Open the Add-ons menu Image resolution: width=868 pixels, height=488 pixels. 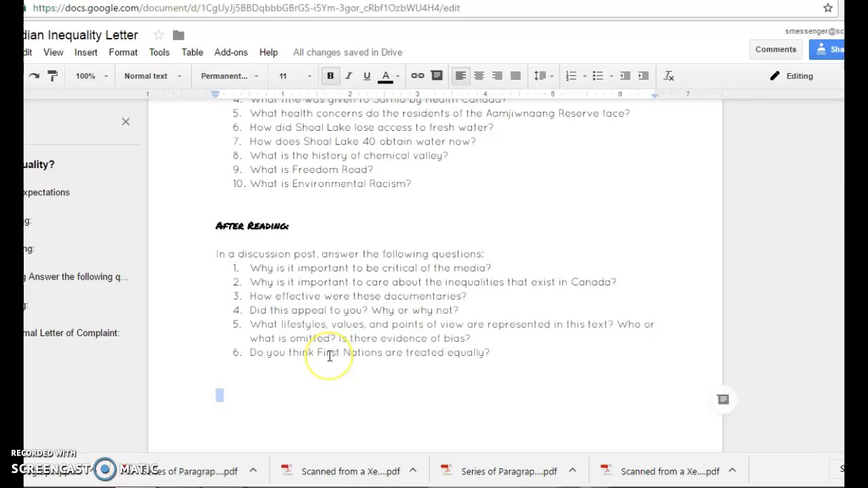pos(231,52)
